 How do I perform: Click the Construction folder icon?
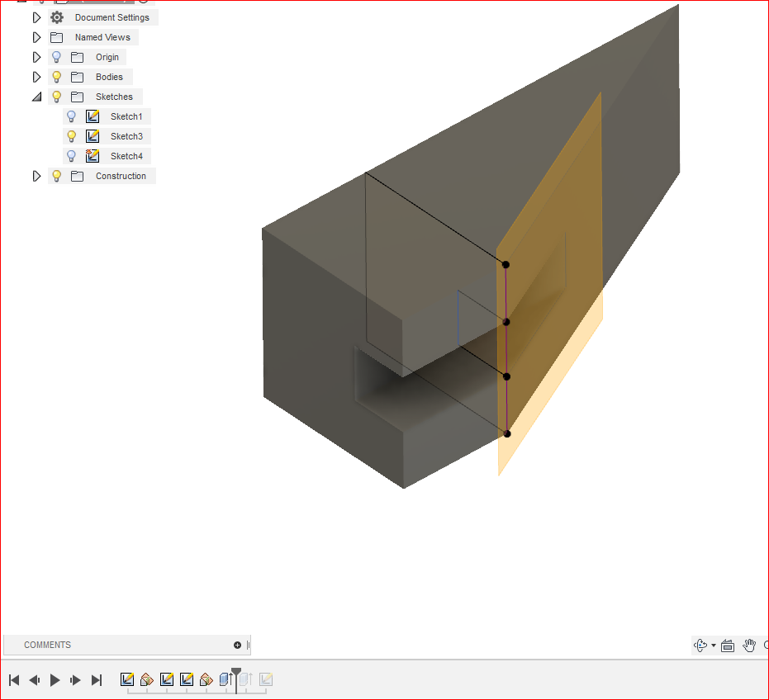[77, 176]
